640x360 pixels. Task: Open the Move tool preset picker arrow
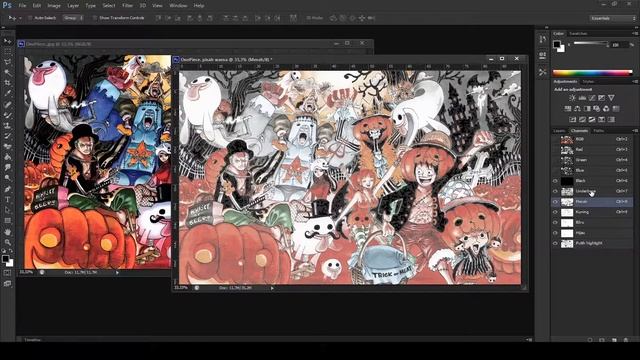coord(20,18)
